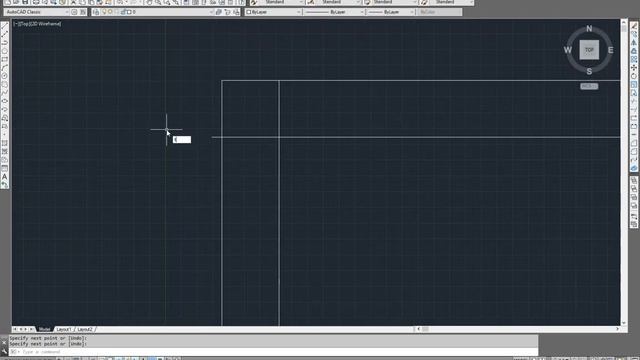Open the Standard text style dropdown
This screenshot has width=640, height=360.
point(282,2)
